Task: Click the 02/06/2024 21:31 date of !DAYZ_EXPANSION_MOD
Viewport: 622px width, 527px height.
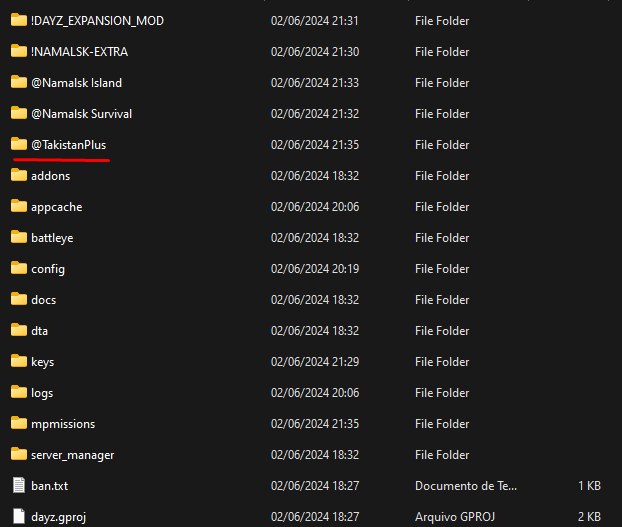Action: pyautogui.click(x=315, y=21)
